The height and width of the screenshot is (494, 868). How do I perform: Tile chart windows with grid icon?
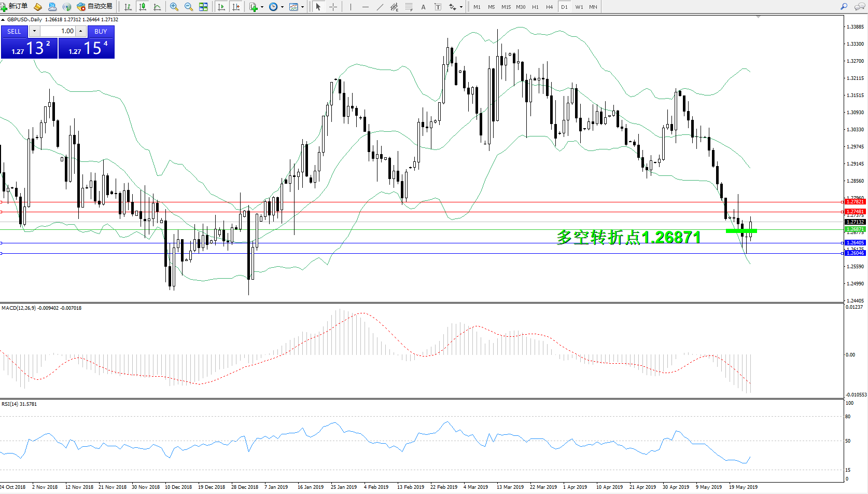[x=203, y=7]
